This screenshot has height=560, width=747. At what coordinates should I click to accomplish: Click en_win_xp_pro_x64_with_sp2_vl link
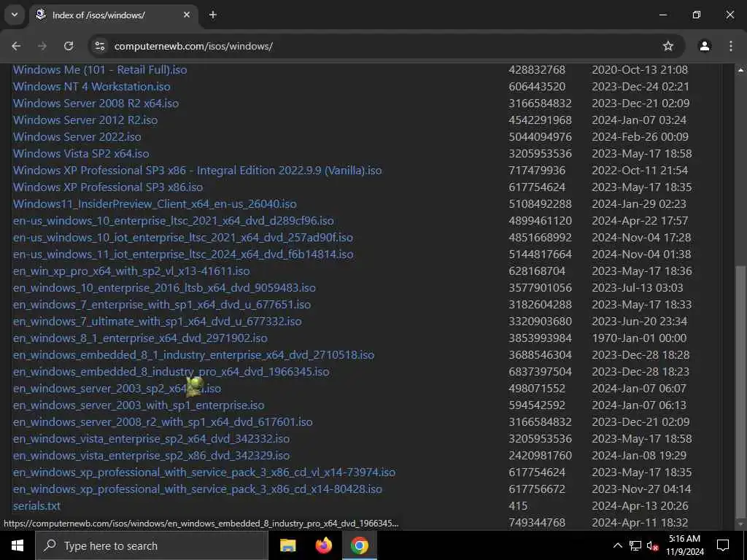coord(131,271)
